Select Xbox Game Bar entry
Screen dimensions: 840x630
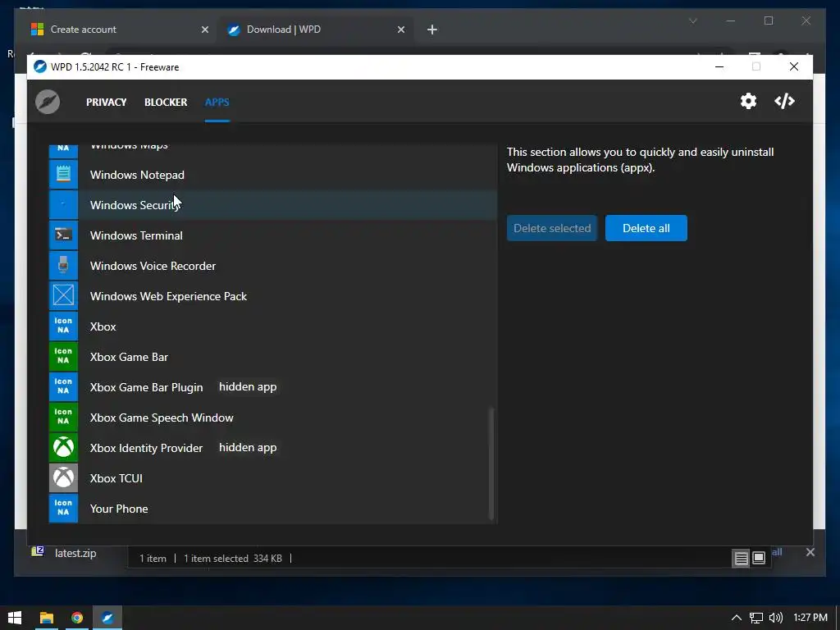click(x=273, y=357)
